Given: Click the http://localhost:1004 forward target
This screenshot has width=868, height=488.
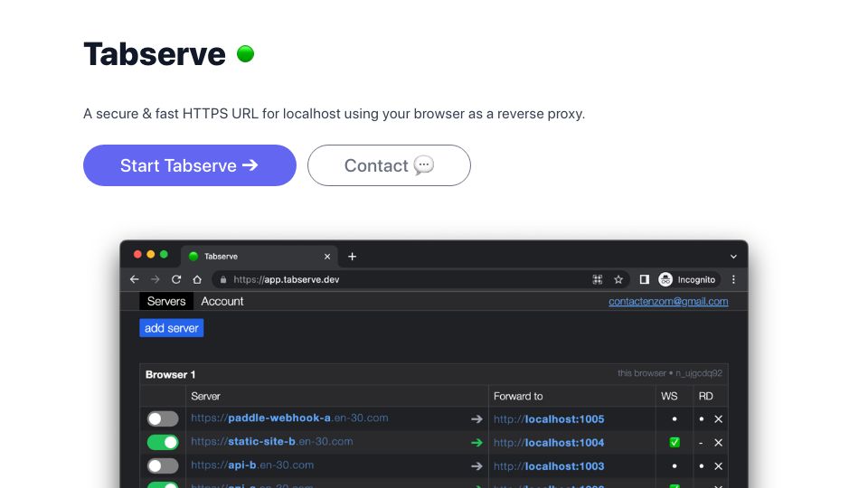Looking at the screenshot, I should (549, 443).
